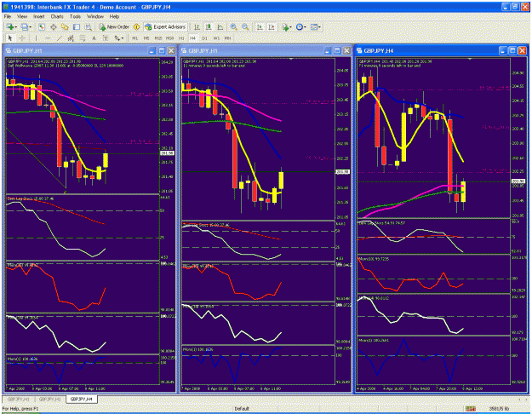The image size is (532, 414).
Task: Open the Charts menu
Action: point(57,16)
